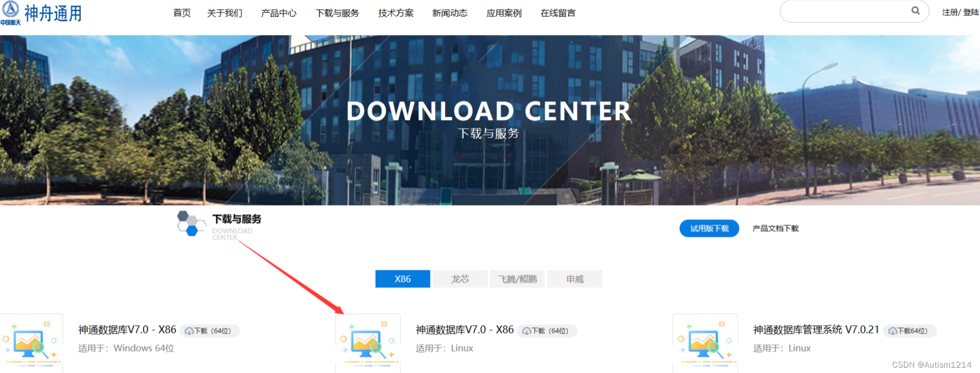Click the title above 适用于：Windows 64位
The height and width of the screenshot is (373, 980).
click(128, 329)
